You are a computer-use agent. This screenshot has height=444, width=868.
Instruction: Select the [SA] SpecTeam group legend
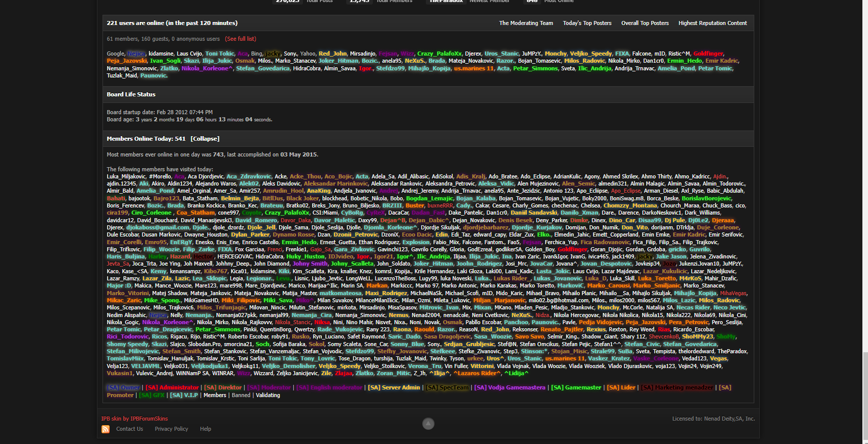coord(447,387)
